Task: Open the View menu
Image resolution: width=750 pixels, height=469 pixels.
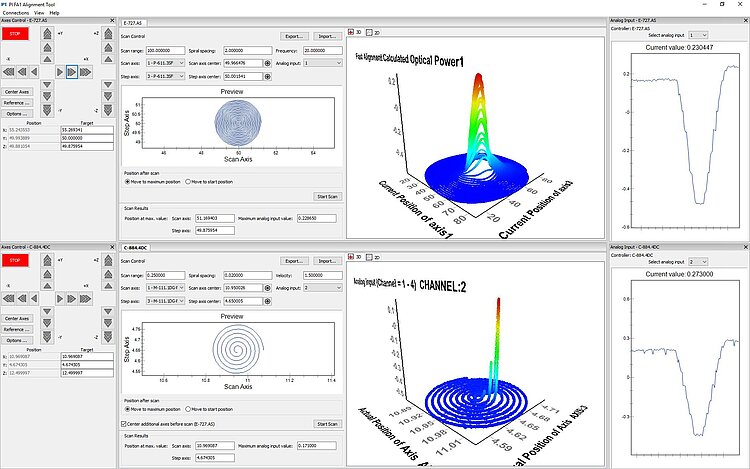Action: pos(39,12)
